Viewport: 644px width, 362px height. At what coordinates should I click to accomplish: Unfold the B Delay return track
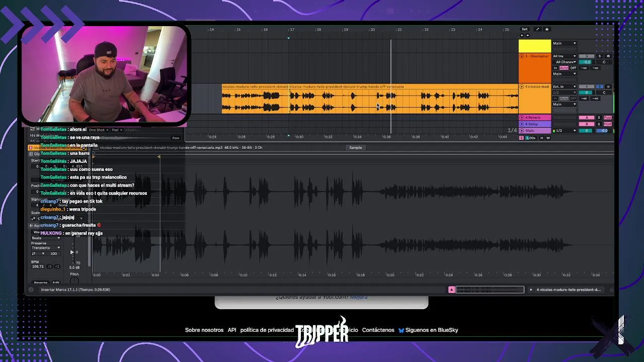pyautogui.click(x=521, y=124)
